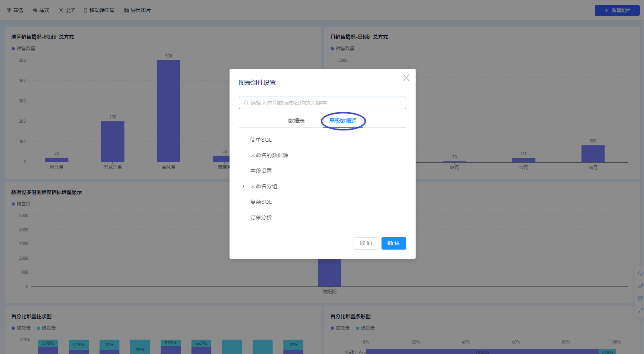Open 移动端布局 mobile layout
The width and height of the screenshot is (644, 354).
tap(99, 10)
